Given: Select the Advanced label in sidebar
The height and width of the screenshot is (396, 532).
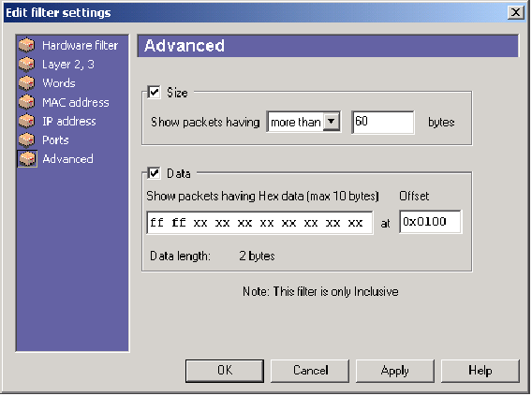Looking at the screenshot, I should click(x=67, y=158).
